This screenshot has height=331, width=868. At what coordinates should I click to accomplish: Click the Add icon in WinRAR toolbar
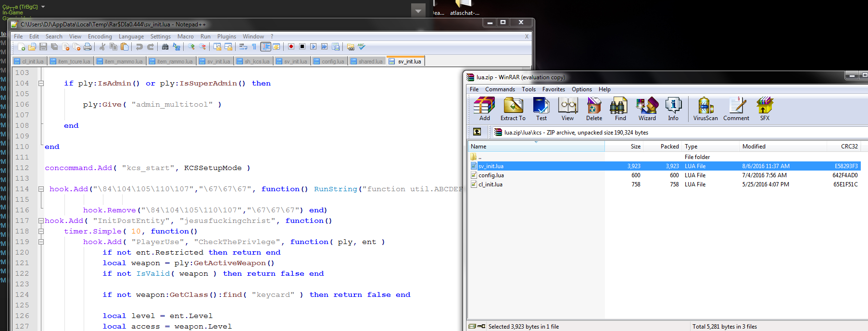(484, 109)
